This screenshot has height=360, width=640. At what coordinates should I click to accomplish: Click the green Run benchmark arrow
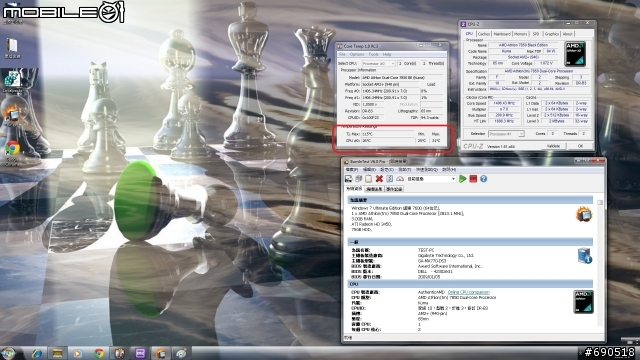click(x=462, y=179)
